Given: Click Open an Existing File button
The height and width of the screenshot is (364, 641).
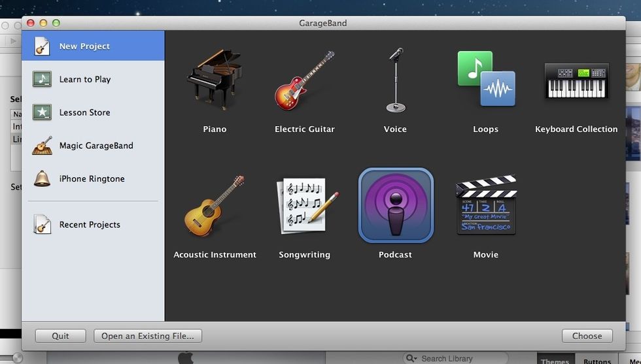Looking at the screenshot, I should coord(148,336).
